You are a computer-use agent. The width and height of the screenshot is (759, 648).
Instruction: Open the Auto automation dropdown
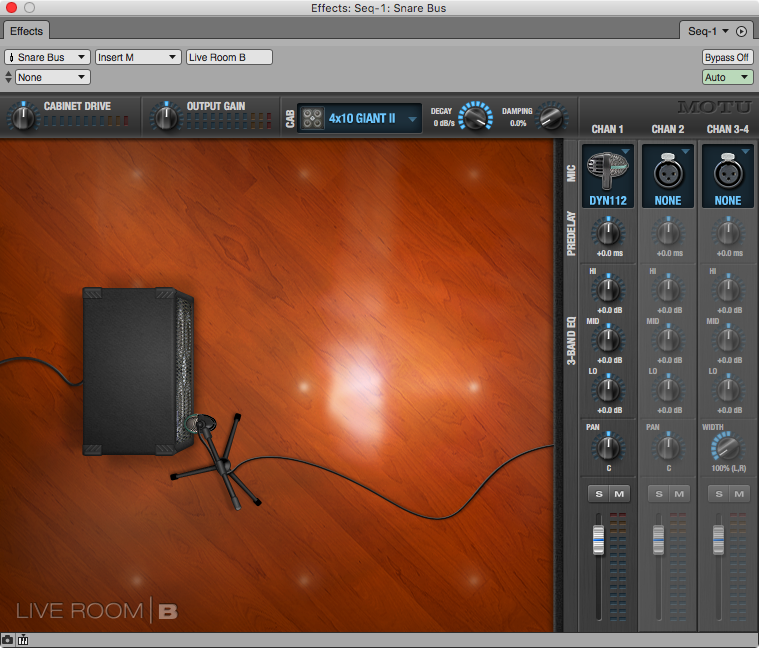coord(728,77)
